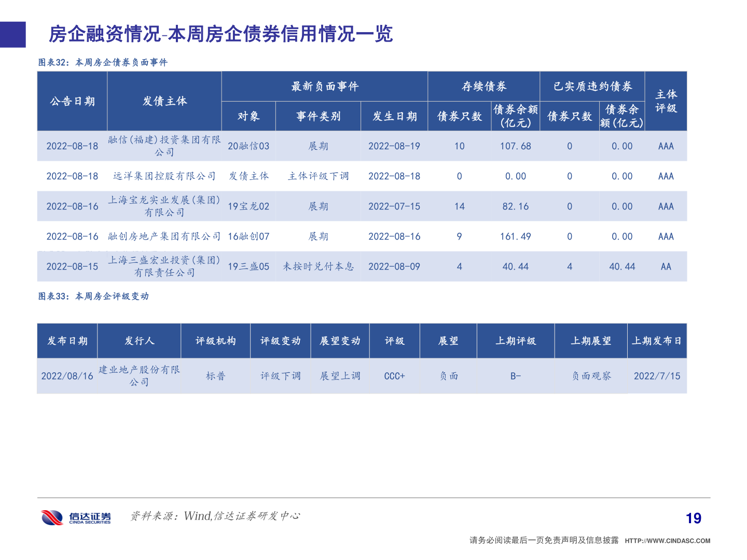Click the 展望上调 cell

click(x=340, y=376)
